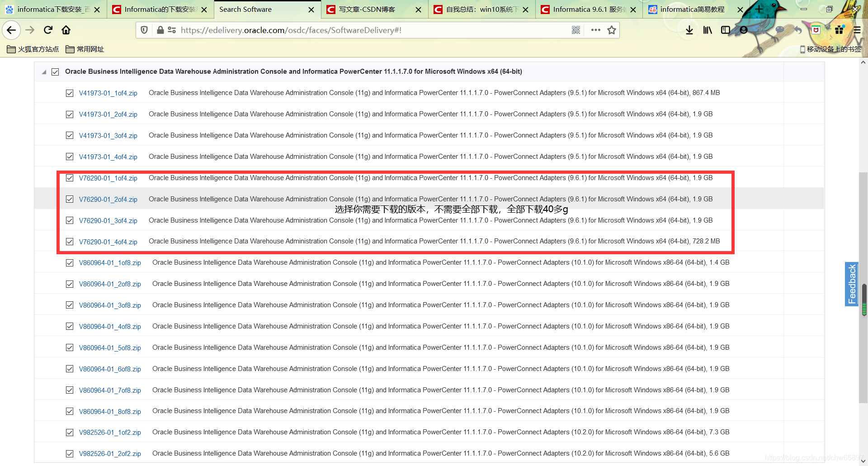Viewport: 868px width, 466px height.
Task: Download V41973-01_4of4.zip link
Action: [x=108, y=157]
